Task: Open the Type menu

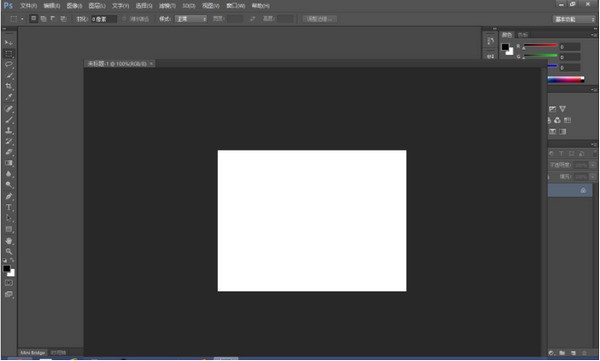Action: point(120,6)
